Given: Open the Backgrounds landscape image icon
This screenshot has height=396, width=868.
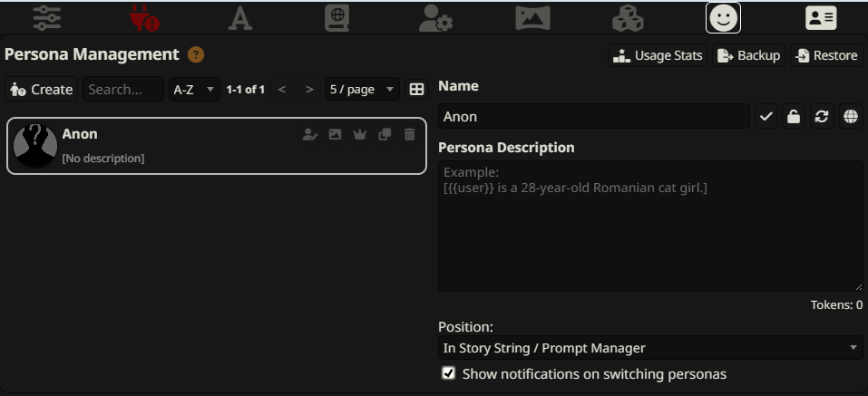Looking at the screenshot, I should (532, 18).
